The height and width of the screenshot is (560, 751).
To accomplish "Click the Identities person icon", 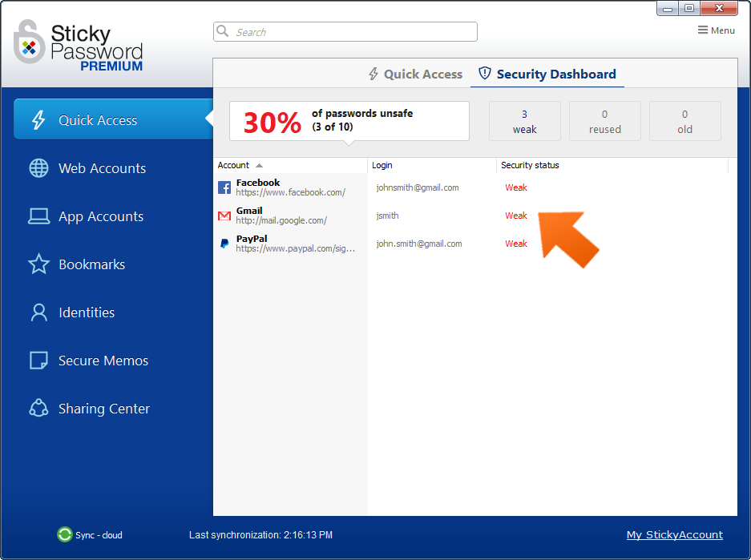I will 38,312.
